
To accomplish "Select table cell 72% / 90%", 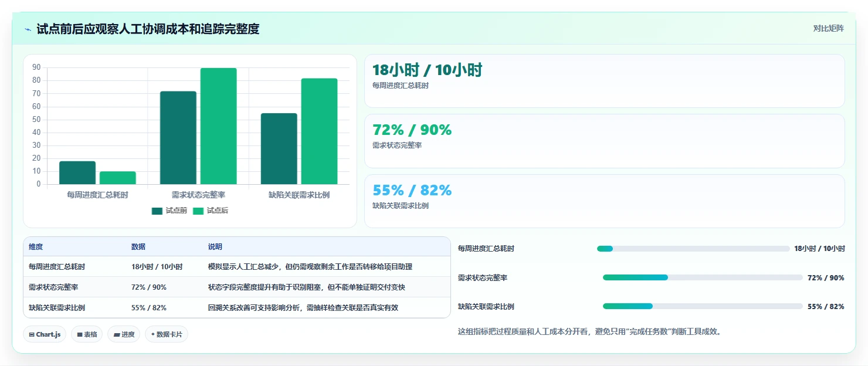I will click(149, 287).
